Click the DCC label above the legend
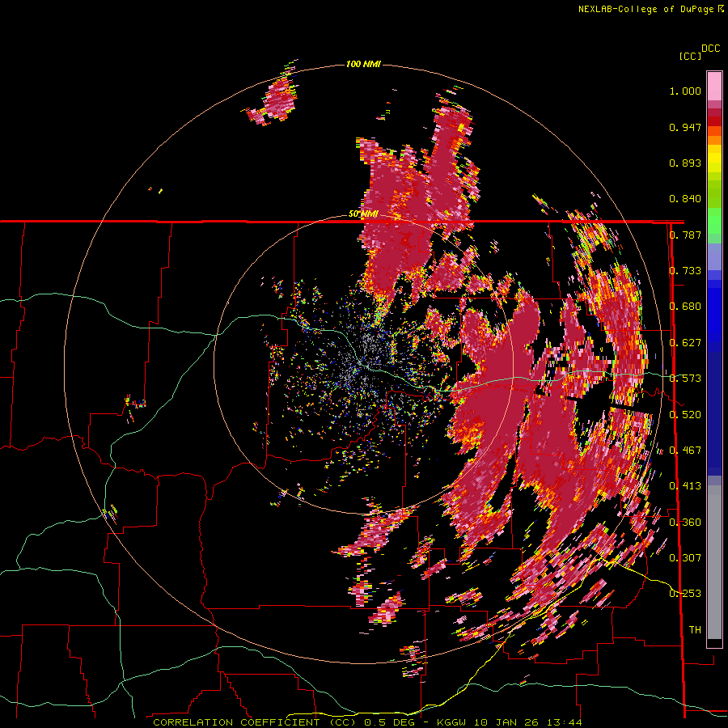 tap(710, 49)
